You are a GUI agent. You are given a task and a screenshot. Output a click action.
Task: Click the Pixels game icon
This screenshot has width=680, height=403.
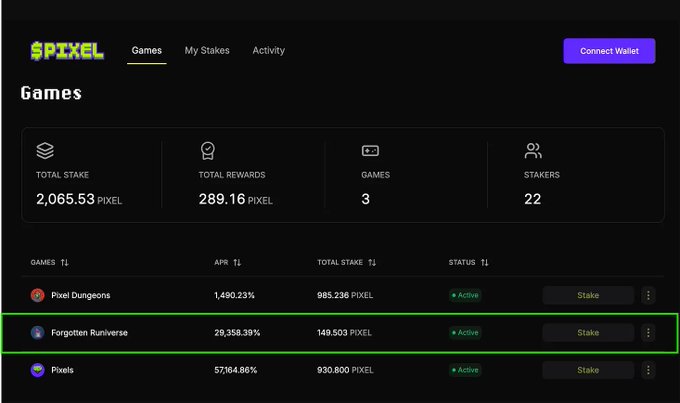tap(37, 370)
